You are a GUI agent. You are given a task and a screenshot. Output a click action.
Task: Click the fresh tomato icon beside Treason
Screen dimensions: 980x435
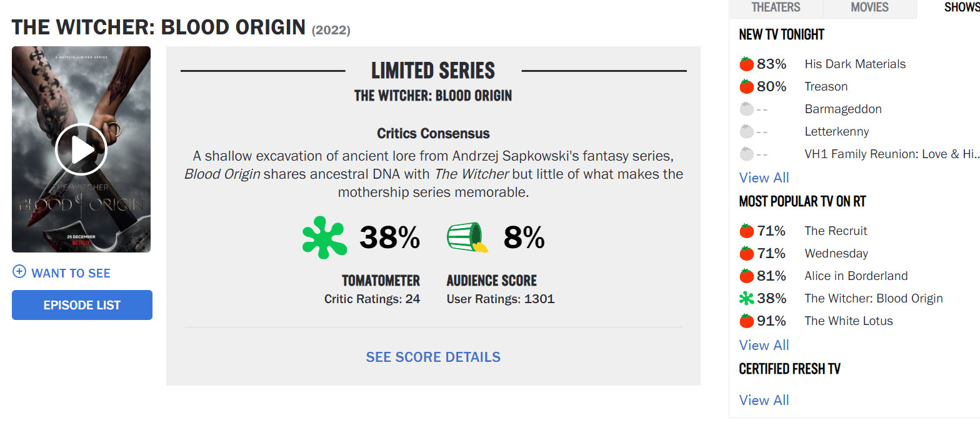click(746, 86)
